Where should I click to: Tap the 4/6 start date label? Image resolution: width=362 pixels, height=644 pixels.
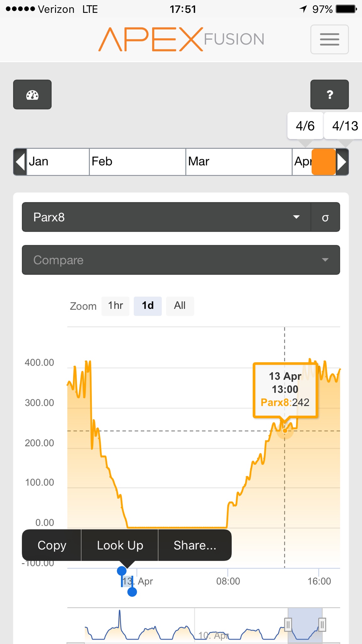(305, 126)
